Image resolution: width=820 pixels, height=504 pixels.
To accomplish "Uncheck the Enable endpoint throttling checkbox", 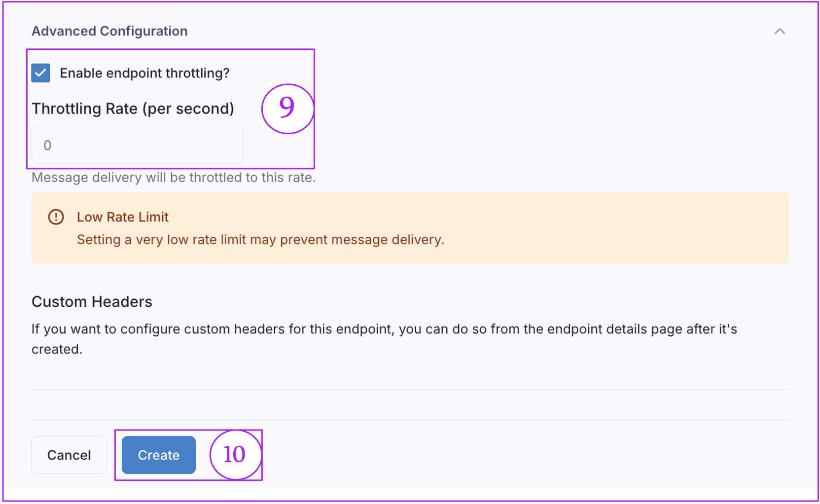I will 41,73.
